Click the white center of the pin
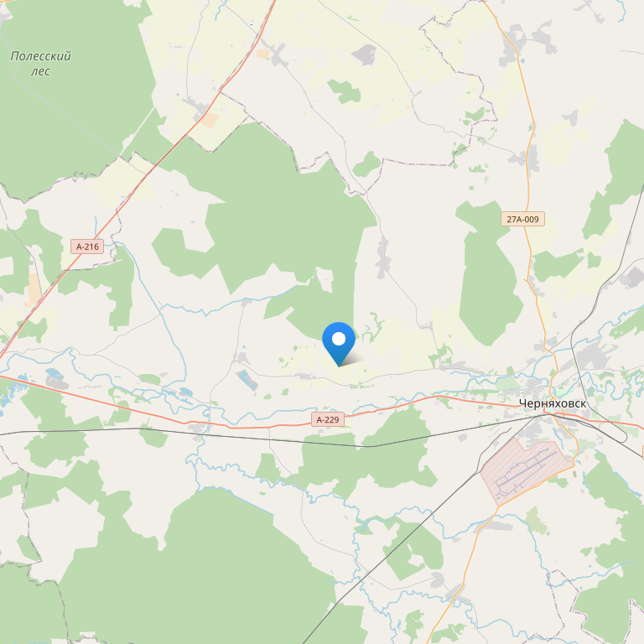 tap(339, 339)
